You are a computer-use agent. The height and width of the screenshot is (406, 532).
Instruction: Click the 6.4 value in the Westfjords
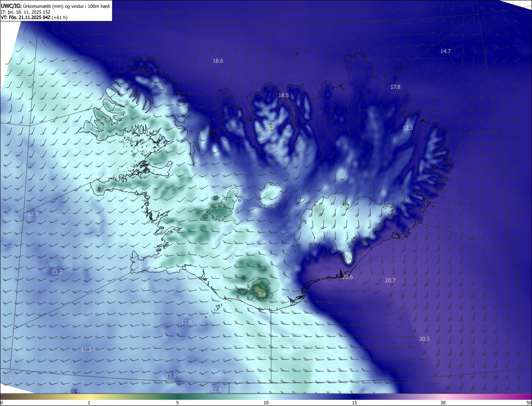104,120
